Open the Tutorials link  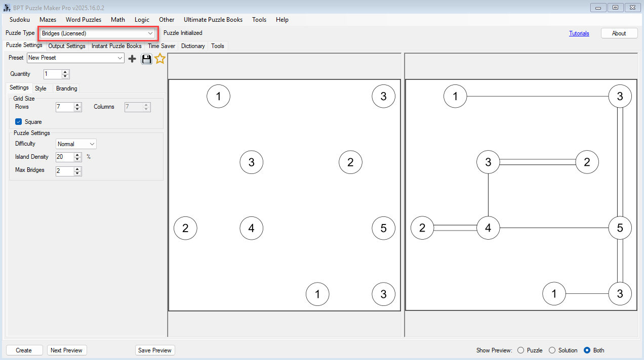tap(579, 33)
